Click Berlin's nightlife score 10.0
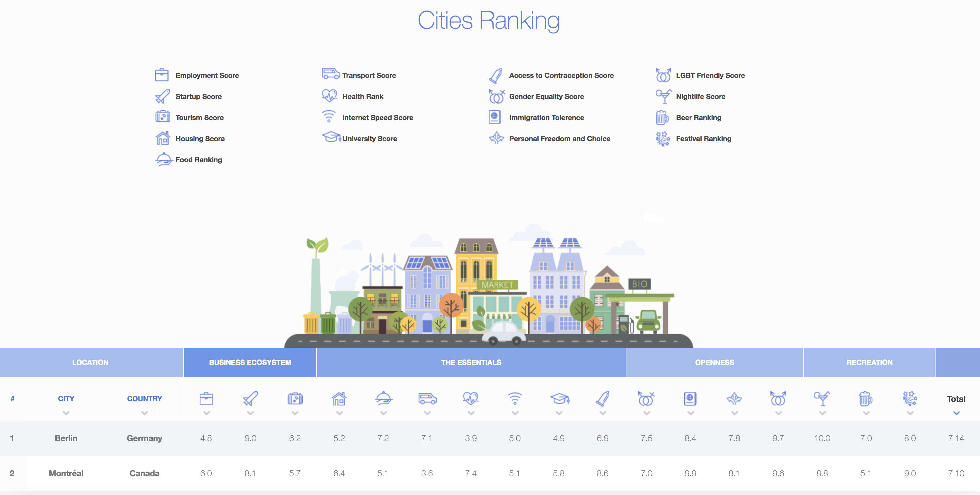Screen dimensions: 980x495 click(x=822, y=438)
